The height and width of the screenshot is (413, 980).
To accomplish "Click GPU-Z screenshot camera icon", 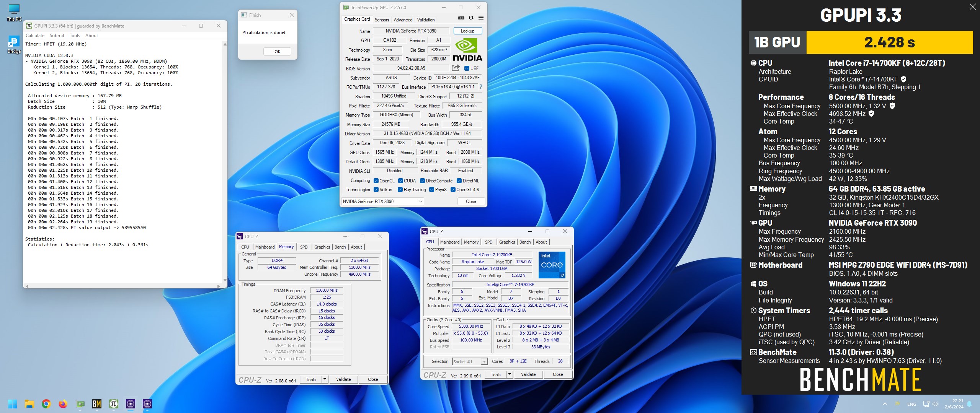I will [461, 18].
